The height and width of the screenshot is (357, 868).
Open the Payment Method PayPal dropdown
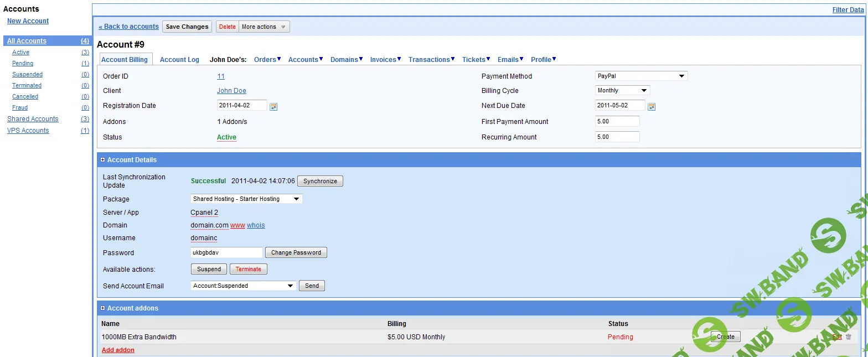(x=641, y=76)
